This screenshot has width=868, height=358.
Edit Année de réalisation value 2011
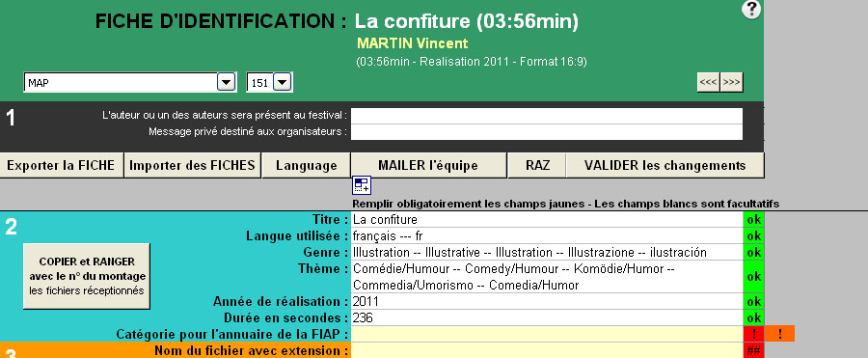point(547,301)
